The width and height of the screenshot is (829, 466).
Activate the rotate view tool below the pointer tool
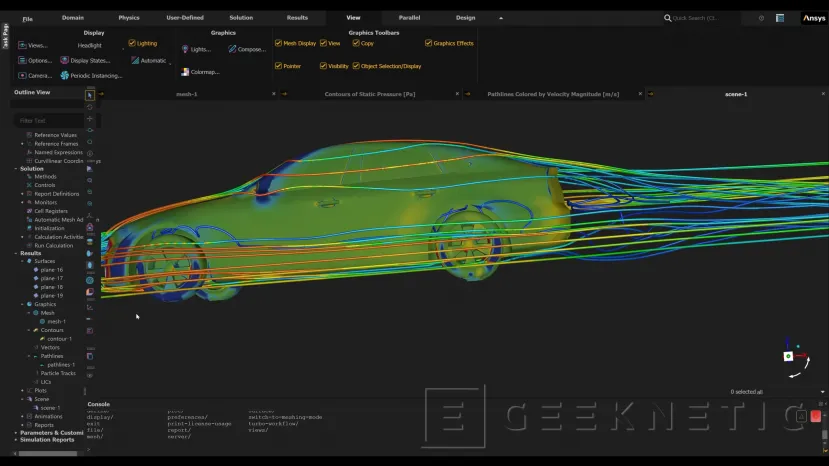(x=90, y=107)
